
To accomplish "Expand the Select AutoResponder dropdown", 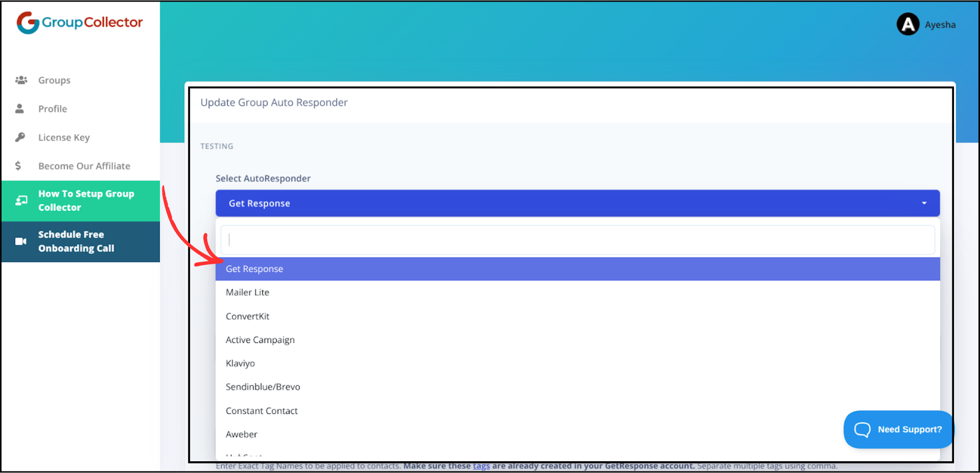I will 577,203.
